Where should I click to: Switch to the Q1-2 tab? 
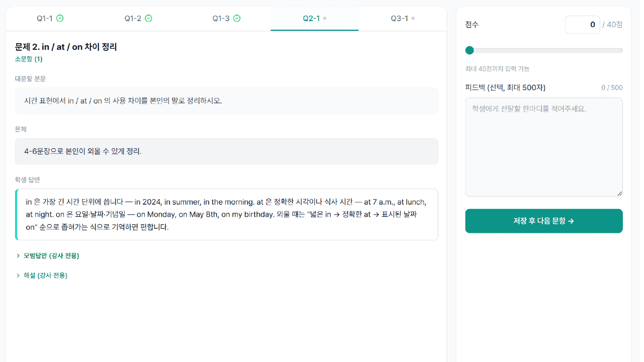(138, 19)
